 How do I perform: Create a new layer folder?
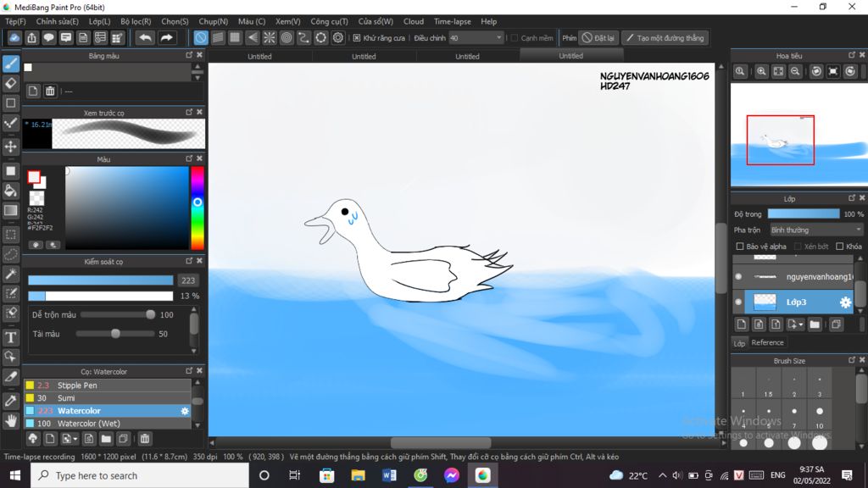point(815,324)
